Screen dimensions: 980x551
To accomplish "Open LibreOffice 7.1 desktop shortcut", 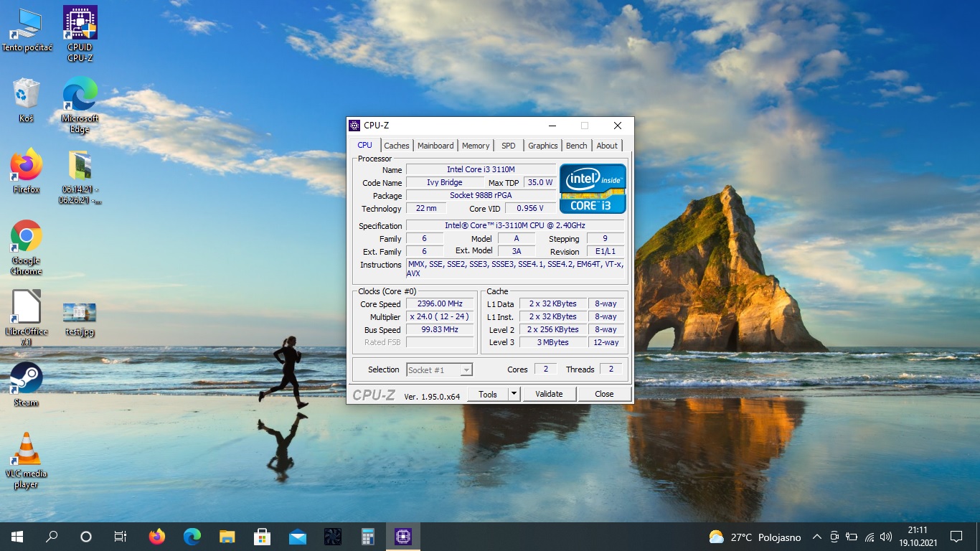I will click(26, 308).
